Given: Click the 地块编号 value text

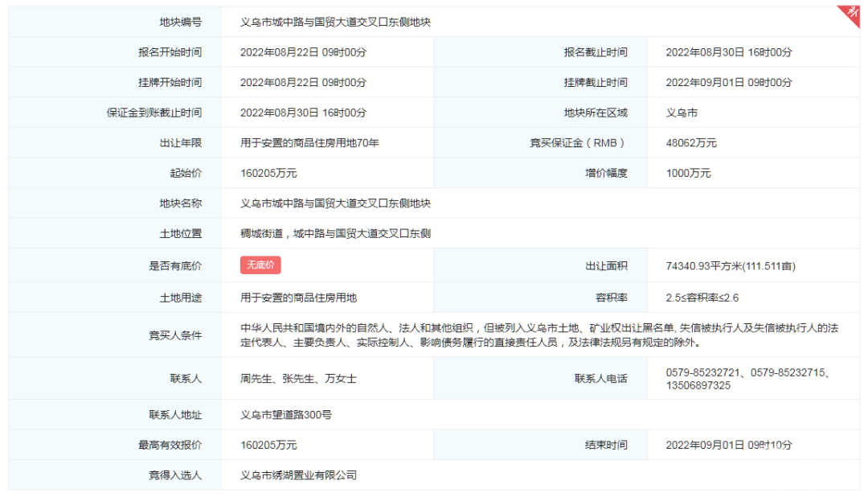Looking at the screenshot, I should 335,22.
